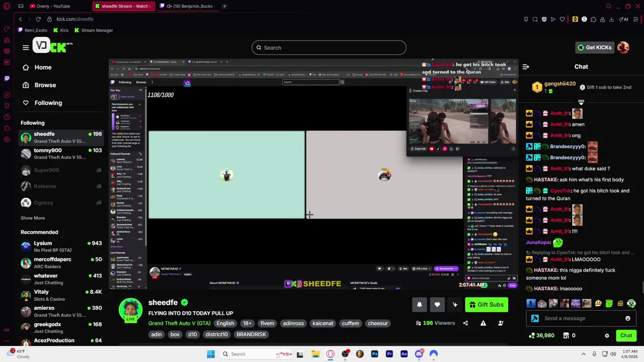Screen dimensions: 644x362
Task: Click the JunaKope username in chat
Action: pos(538,242)
